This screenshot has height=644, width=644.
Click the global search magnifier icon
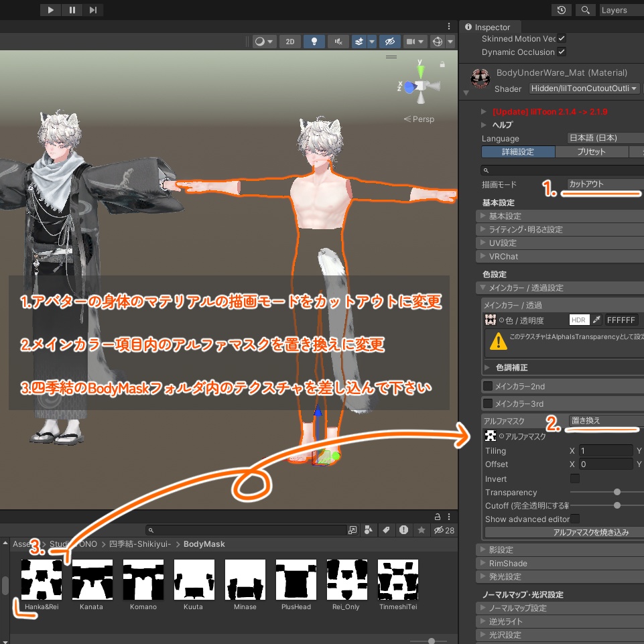coord(586,10)
